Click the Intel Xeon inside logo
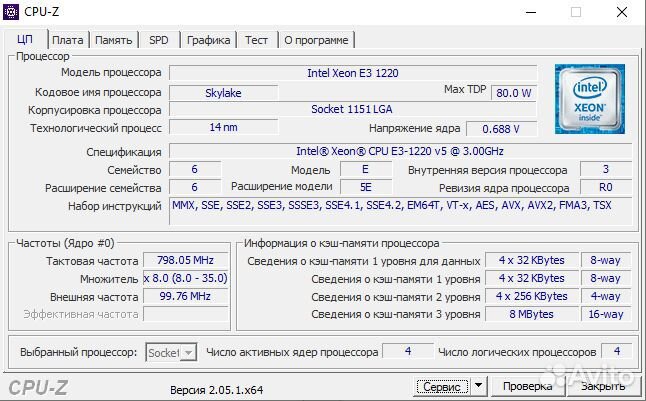 point(590,99)
